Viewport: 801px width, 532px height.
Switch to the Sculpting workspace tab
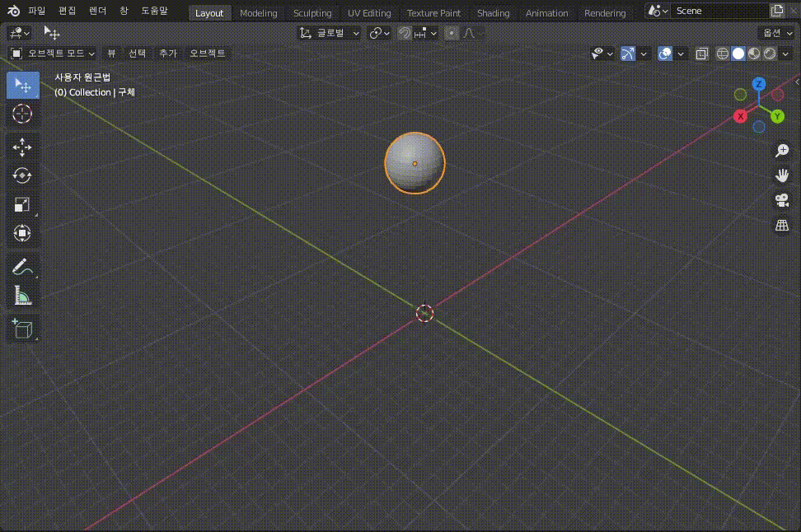312,12
